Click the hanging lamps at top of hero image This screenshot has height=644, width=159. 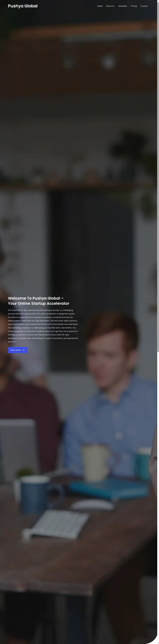tap(109, 61)
